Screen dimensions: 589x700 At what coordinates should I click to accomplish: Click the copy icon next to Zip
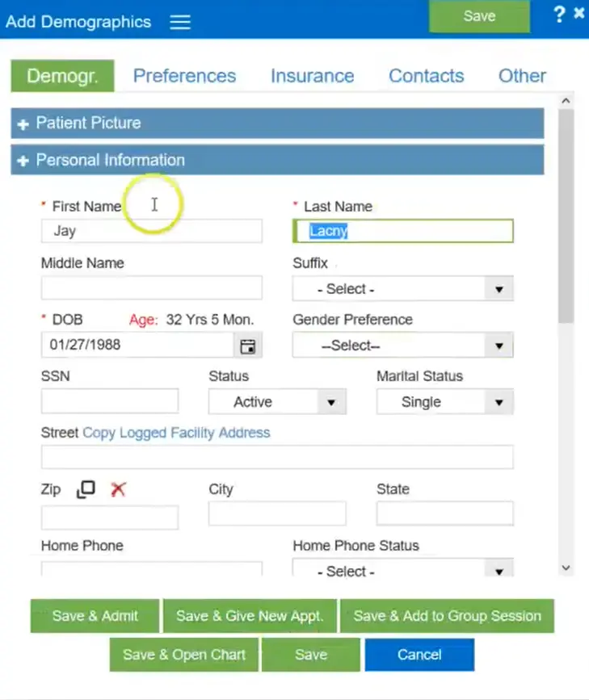click(x=86, y=489)
